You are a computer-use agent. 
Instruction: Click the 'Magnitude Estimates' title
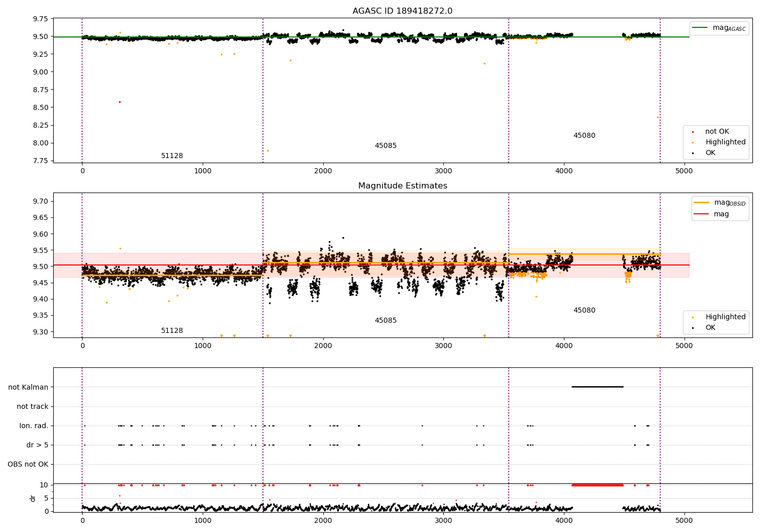(402, 186)
